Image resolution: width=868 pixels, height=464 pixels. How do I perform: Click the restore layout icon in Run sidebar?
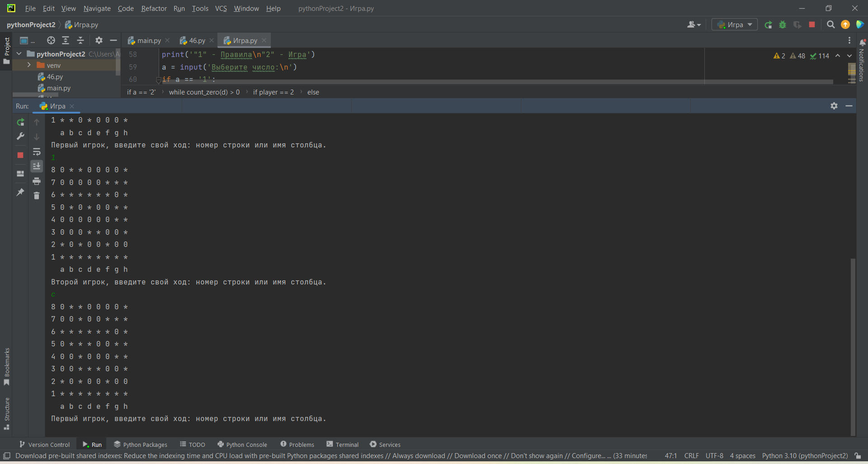tap(20, 174)
